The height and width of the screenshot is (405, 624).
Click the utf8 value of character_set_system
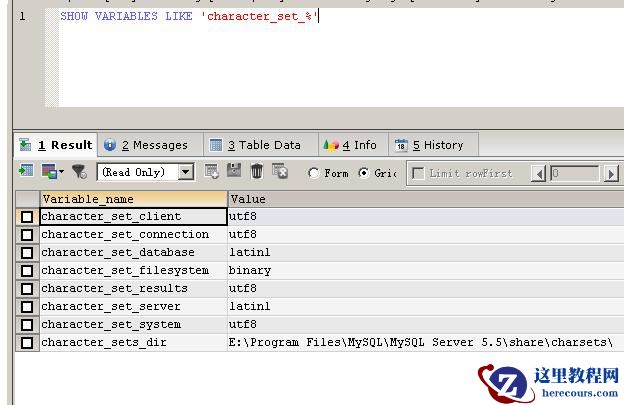[243, 324]
